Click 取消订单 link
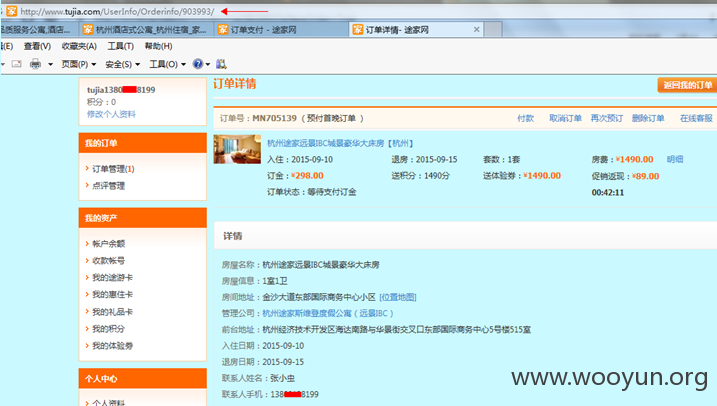The image size is (717, 406). coord(565,118)
